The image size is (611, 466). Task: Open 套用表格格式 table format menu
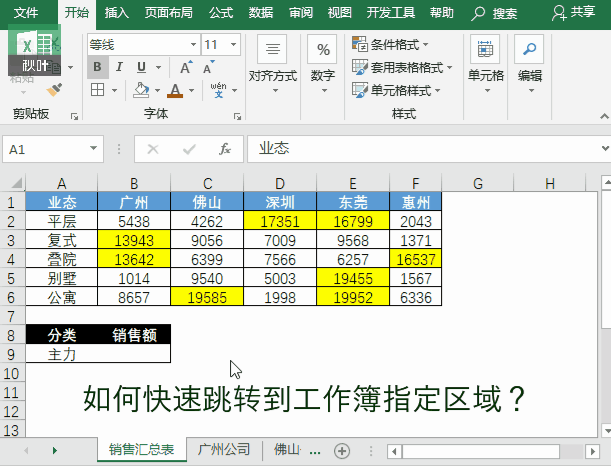[x=402, y=67]
